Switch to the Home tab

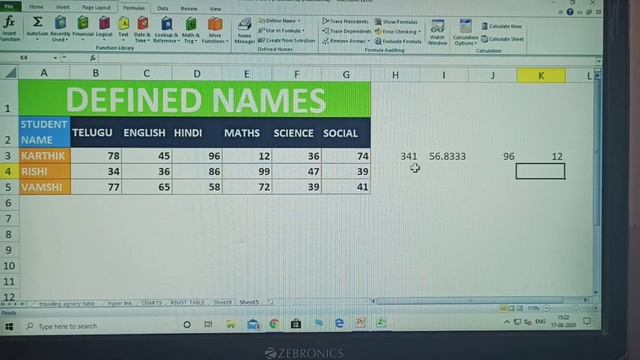36,7
